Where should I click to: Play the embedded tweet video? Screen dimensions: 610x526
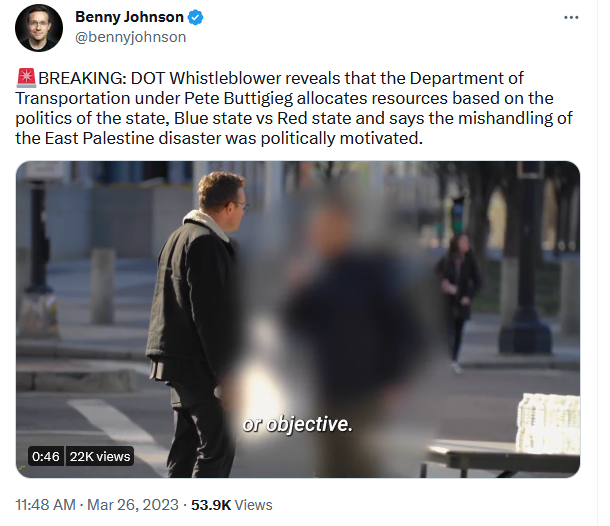pos(298,319)
